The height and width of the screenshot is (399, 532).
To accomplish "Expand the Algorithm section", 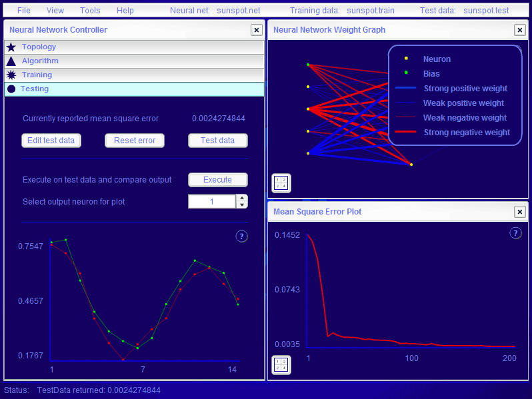I will [133, 61].
